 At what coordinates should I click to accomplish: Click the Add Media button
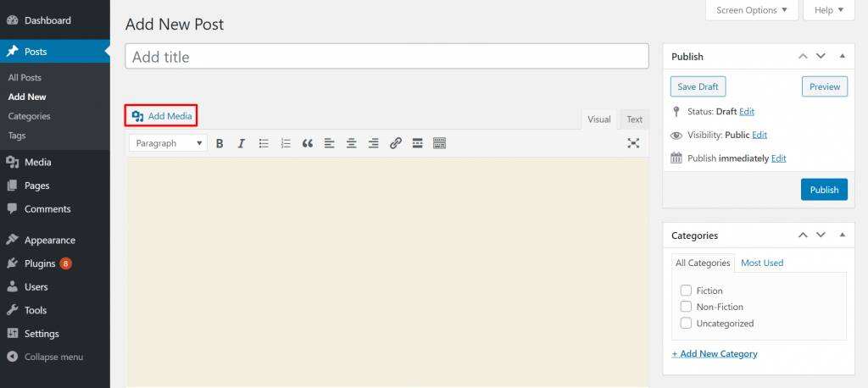coord(161,116)
